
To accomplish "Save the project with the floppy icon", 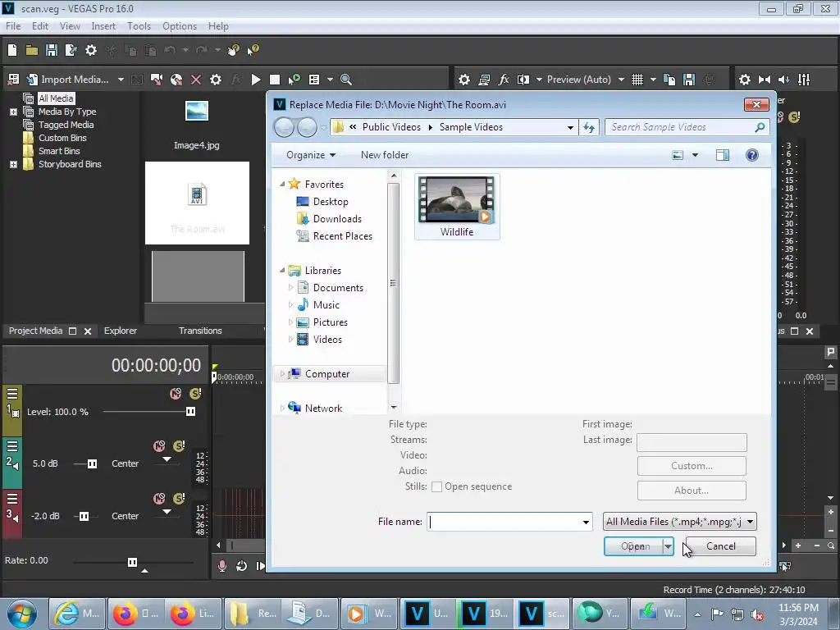I will pyautogui.click(x=52, y=50).
